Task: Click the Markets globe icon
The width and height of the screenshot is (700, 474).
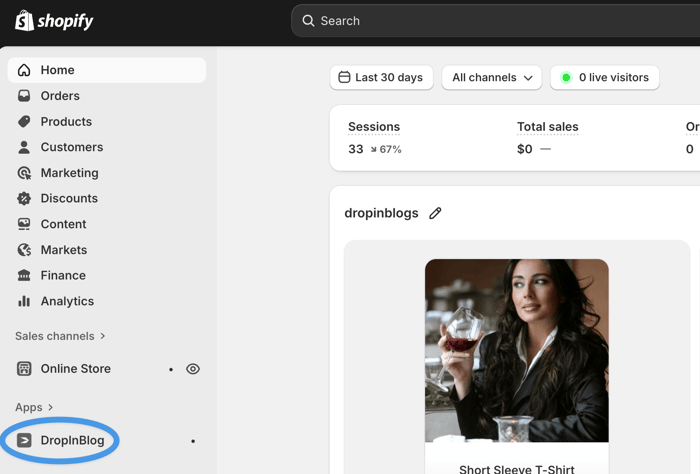Action: [24, 250]
